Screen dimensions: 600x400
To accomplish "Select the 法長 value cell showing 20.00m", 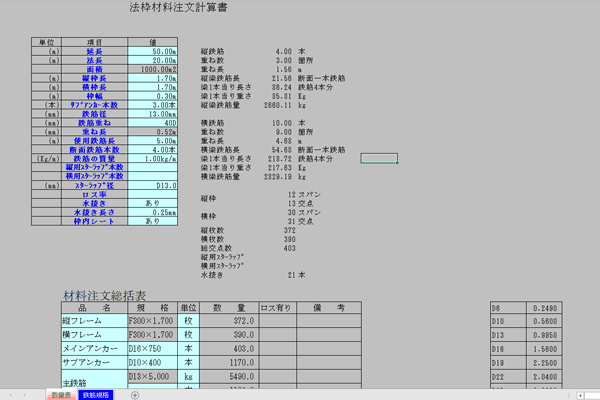I will pyautogui.click(x=155, y=59).
